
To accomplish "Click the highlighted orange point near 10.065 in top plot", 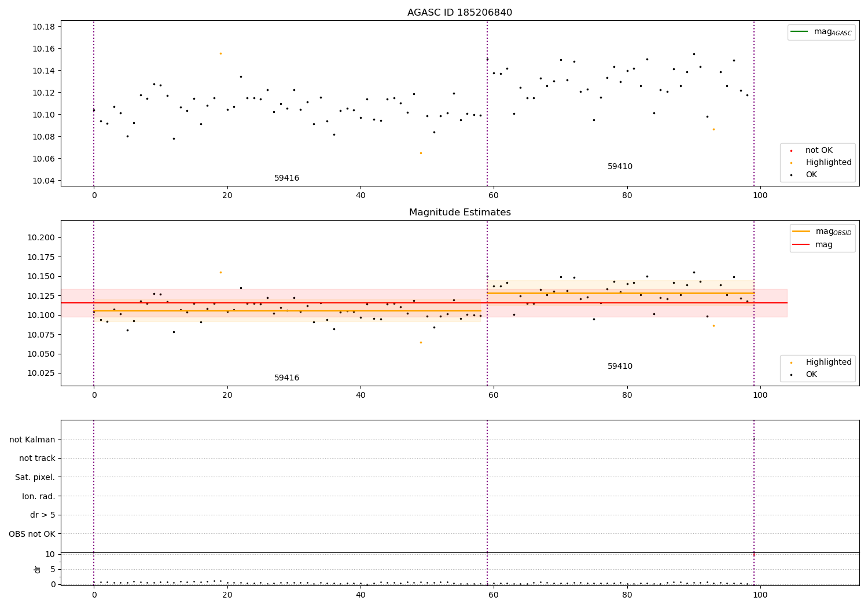I will [x=421, y=153].
